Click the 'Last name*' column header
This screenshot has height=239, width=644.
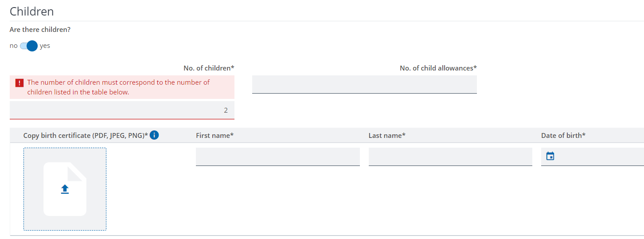click(x=387, y=135)
